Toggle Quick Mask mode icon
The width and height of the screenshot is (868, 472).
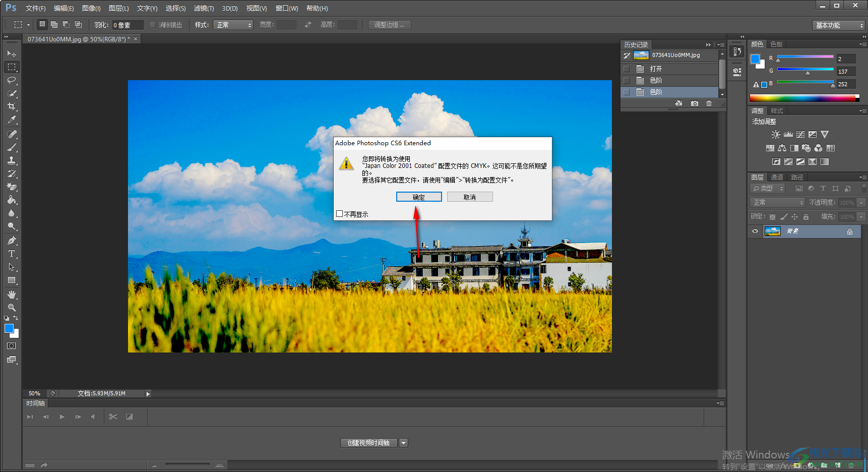pyautogui.click(x=12, y=346)
